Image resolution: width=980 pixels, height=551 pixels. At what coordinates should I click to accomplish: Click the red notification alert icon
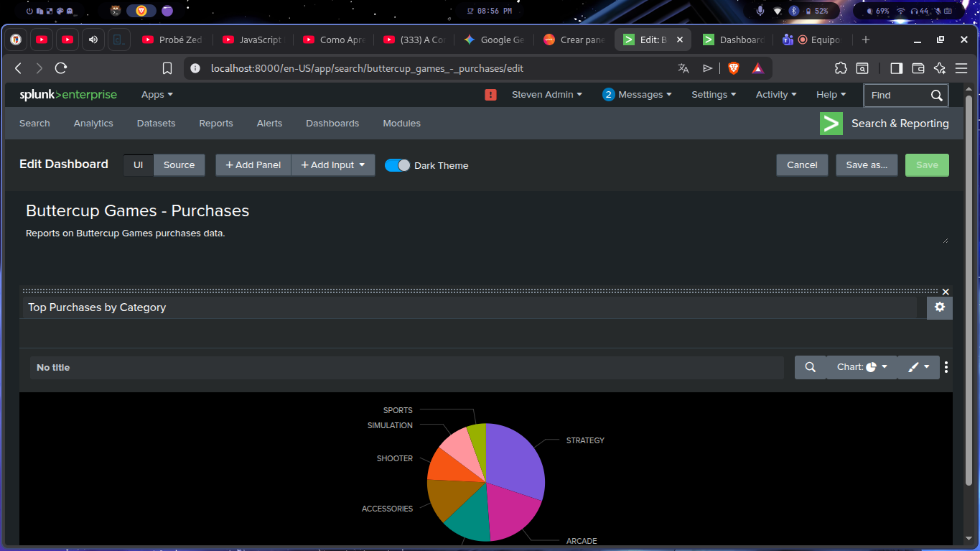coord(490,94)
